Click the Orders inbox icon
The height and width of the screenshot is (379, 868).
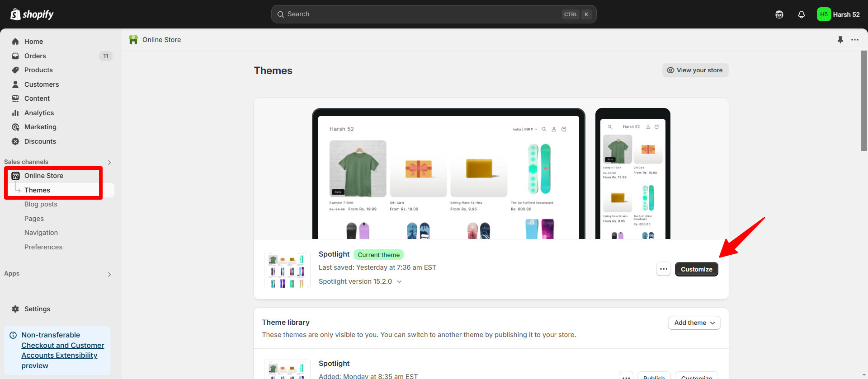coord(15,56)
